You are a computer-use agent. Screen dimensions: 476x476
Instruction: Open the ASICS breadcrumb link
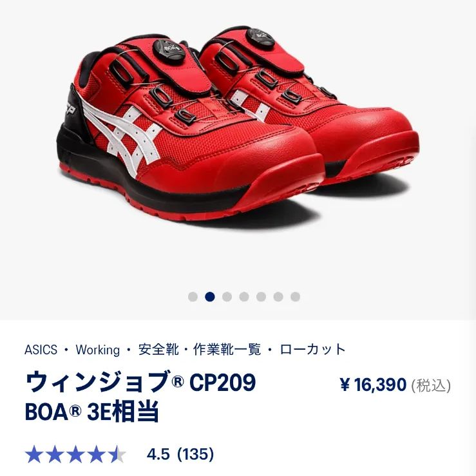click(x=41, y=349)
